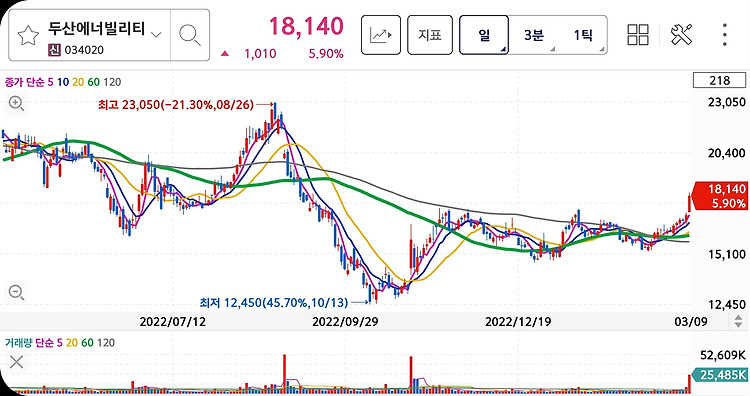Click the 신 credit badge icon
The width and height of the screenshot is (750, 396).
click(54, 50)
